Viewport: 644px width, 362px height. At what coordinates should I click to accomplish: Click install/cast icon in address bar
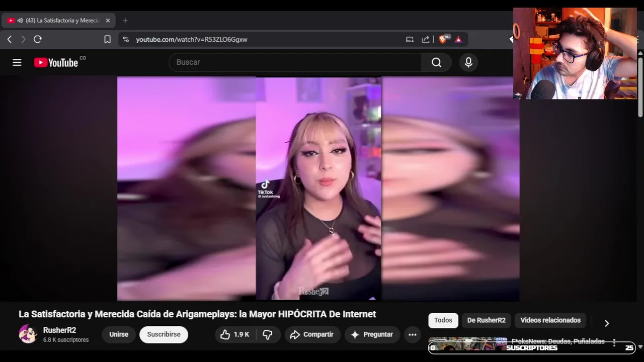[x=410, y=39]
